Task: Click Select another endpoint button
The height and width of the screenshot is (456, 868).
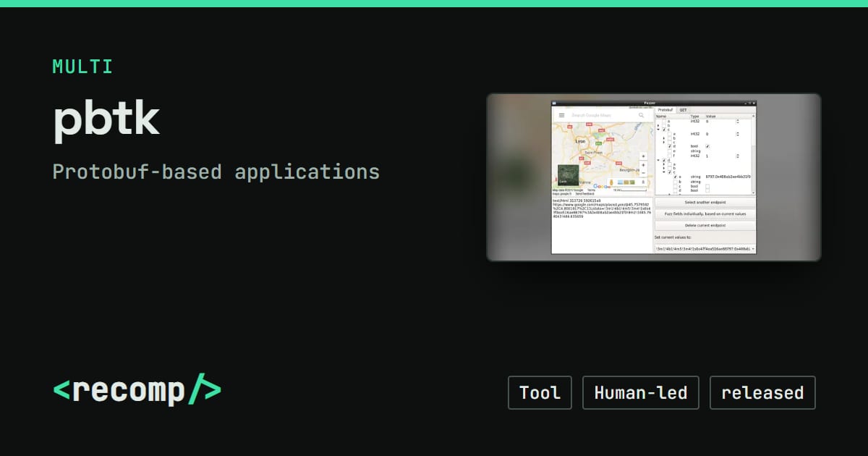Action: 705,202
